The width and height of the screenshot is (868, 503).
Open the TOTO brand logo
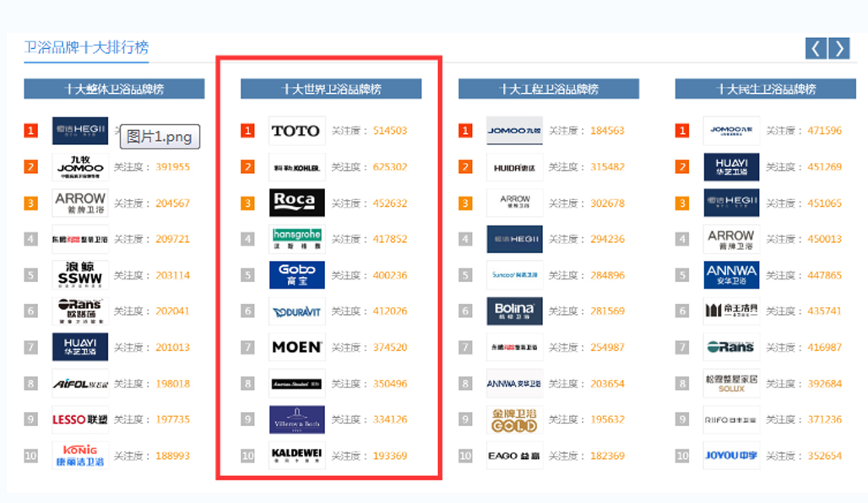tap(296, 131)
